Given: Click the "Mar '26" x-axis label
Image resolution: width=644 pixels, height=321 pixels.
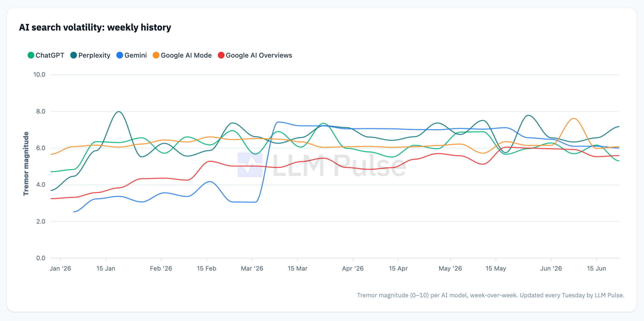Looking at the screenshot, I should pyautogui.click(x=252, y=269).
